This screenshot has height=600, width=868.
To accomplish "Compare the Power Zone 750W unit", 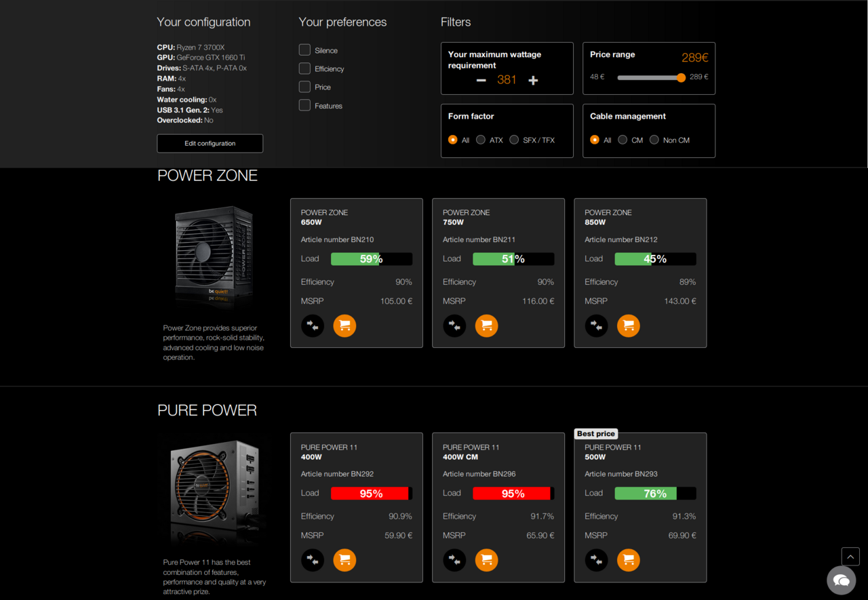I will coord(454,325).
